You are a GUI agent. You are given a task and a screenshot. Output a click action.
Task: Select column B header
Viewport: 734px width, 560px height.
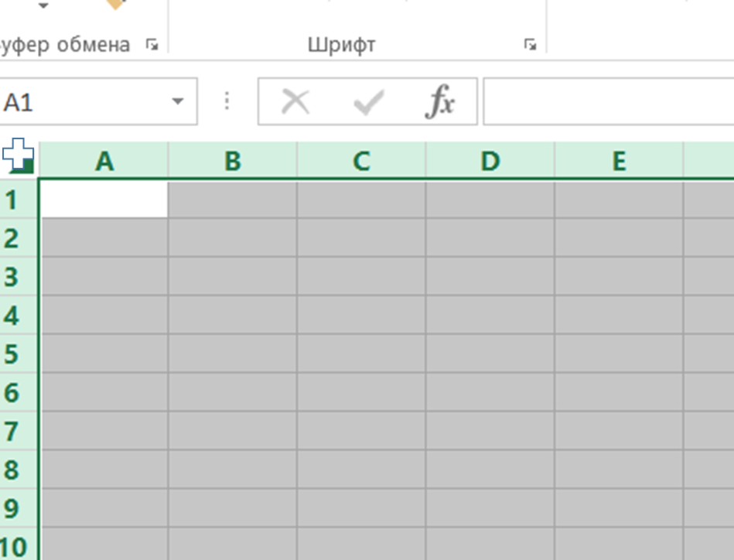232,161
